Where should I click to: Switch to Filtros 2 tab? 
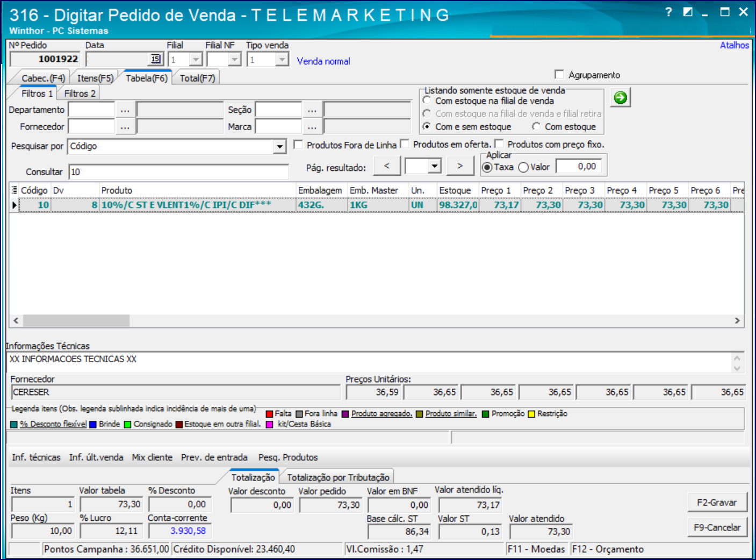click(80, 94)
